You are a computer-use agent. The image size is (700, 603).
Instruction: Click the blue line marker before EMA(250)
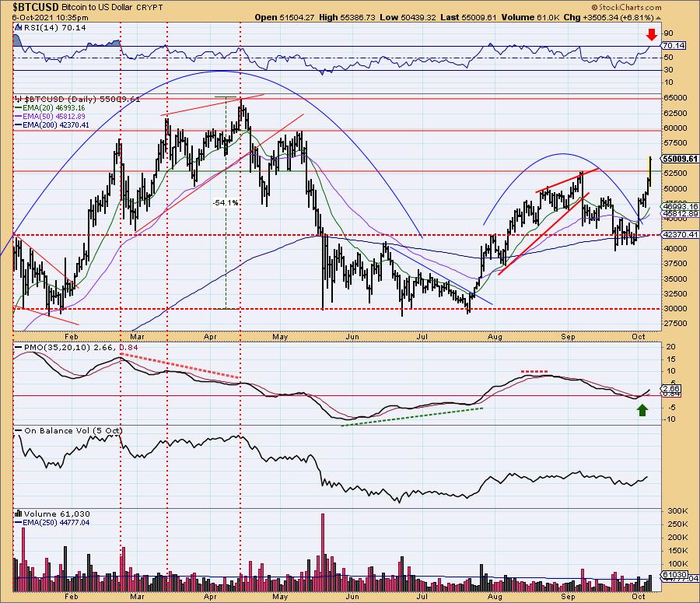[x=19, y=522]
